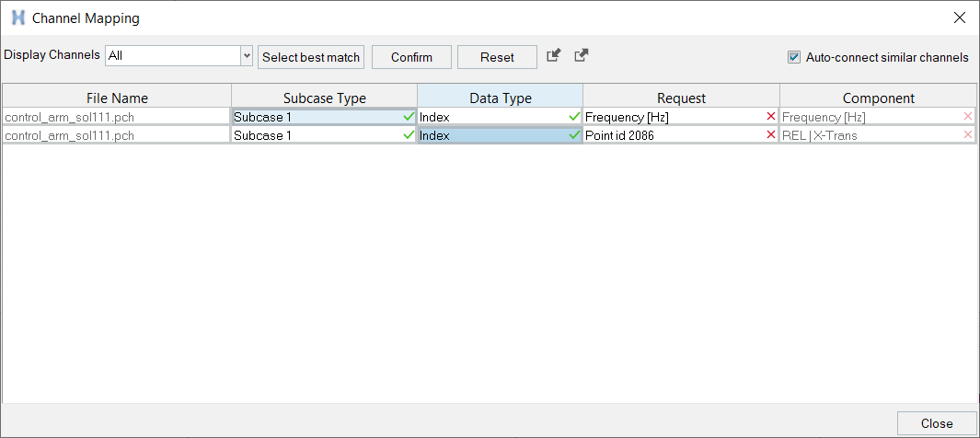Click the Component column header
Screen dimensions: 980x438
pyautogui.click(x=878, y=98)
